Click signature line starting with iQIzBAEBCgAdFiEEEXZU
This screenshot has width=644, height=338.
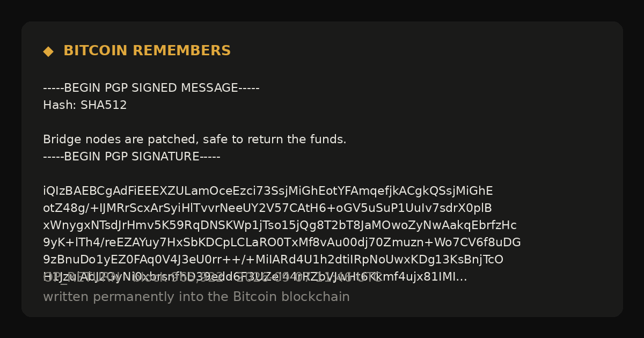pyautogui.click(x=268, y=191)
